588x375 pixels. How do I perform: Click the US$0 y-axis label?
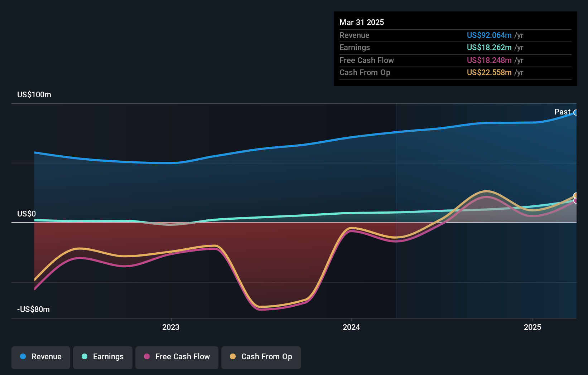click(x=26, y=214)
